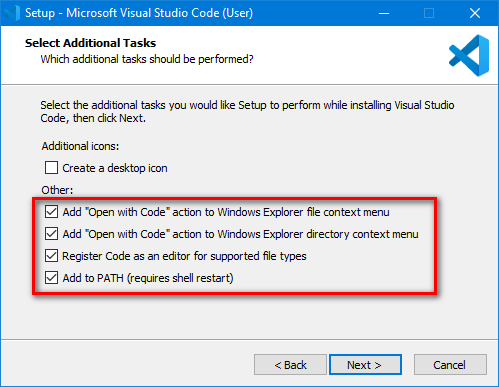This screenshot has height=387, width=499.
Task: Click the Next button
Action: (x=365, y=365)
